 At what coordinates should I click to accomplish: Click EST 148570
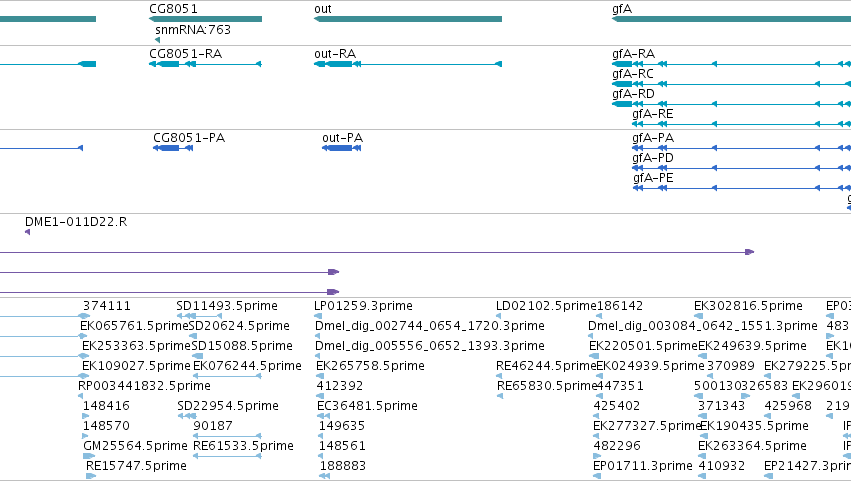[x=106, y=427]
